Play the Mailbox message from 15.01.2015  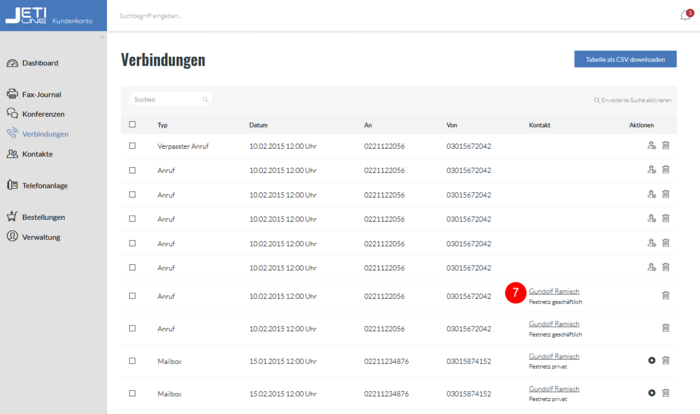click(652, 360)
